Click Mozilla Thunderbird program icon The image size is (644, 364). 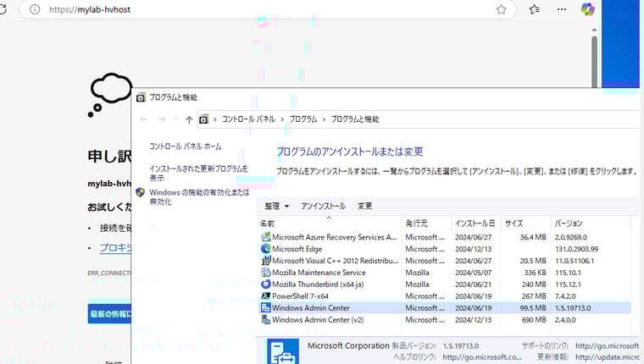pos(266,284)
